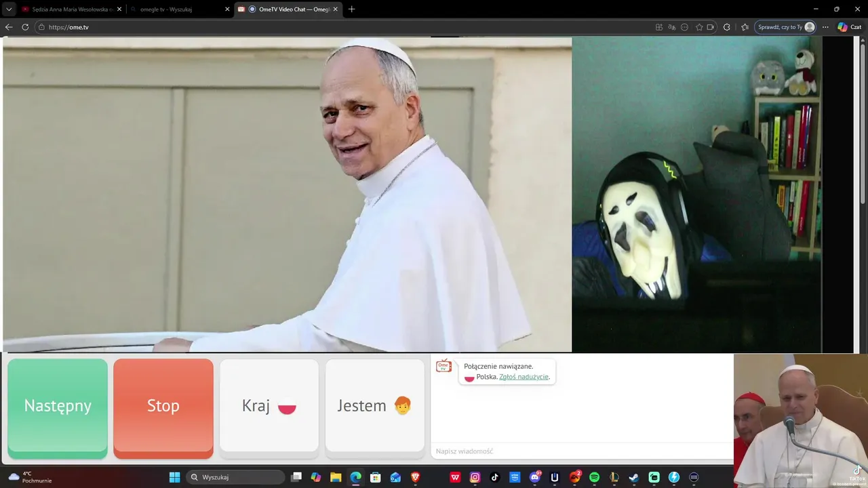
Task: Add this page to favorites star
Action: click(699, 27)
